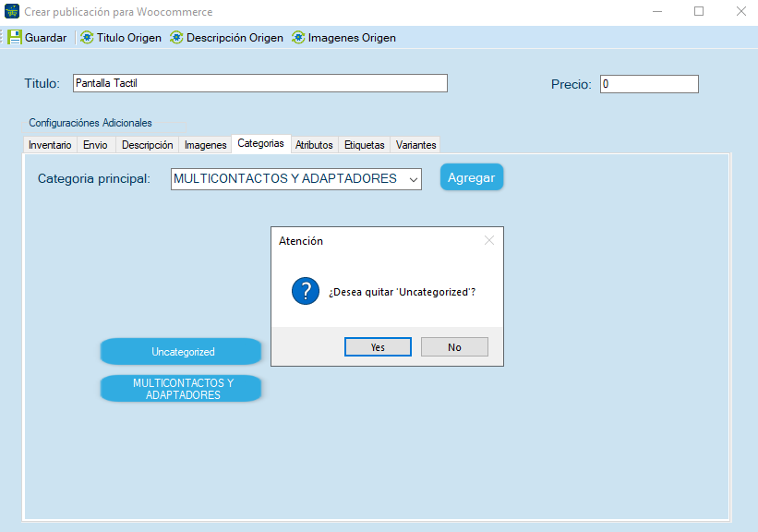Click the Agregar button
Image resolution: width=758 pixels, height=532 pixels.
pos(472,177)
